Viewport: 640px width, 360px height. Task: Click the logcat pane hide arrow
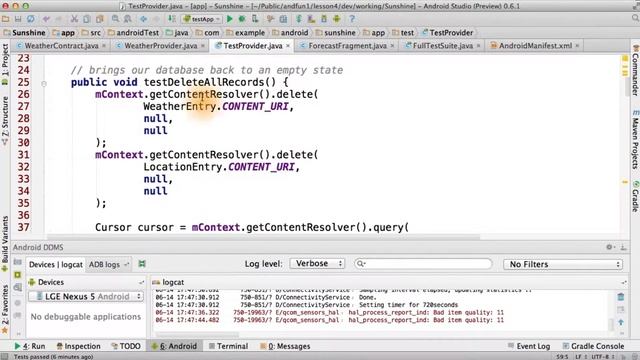tap(624, 282)
